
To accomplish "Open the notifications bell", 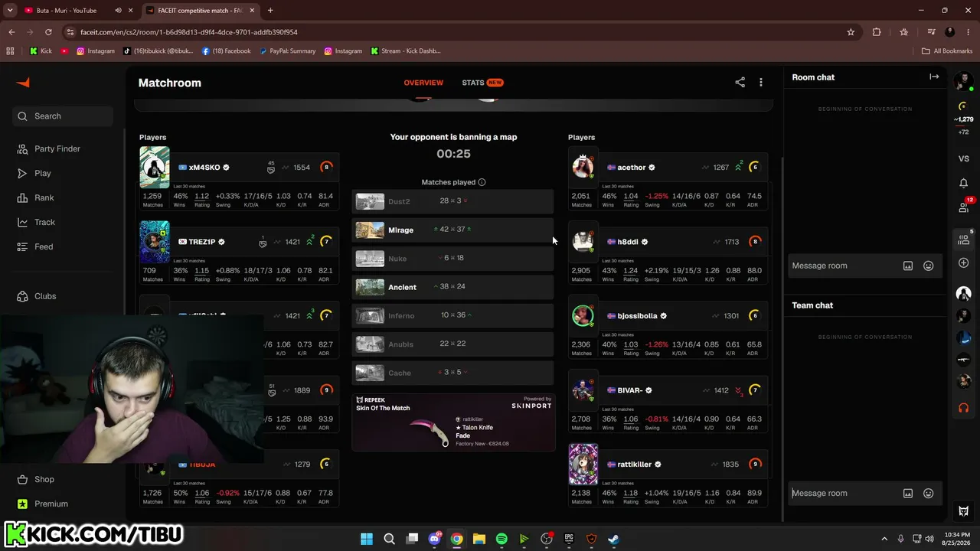I will click(x=964, y=184).
